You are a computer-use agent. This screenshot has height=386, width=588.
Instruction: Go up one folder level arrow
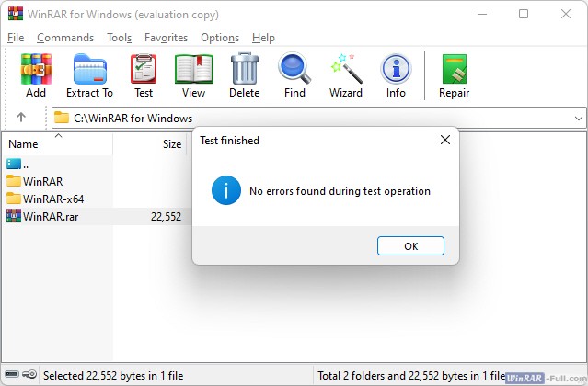click(21, 118)
